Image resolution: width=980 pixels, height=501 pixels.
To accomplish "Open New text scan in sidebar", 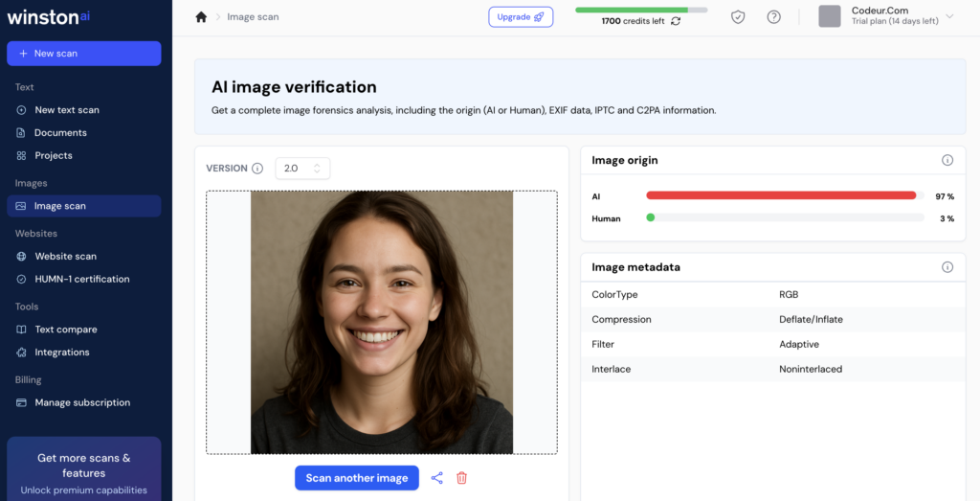I will pos(66,110).
